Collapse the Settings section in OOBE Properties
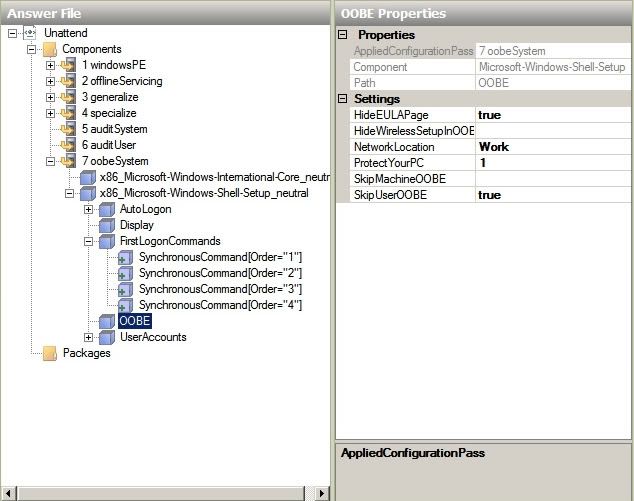Image resolution: width=634 pixels, height=501 pixels. pos(343,99)
